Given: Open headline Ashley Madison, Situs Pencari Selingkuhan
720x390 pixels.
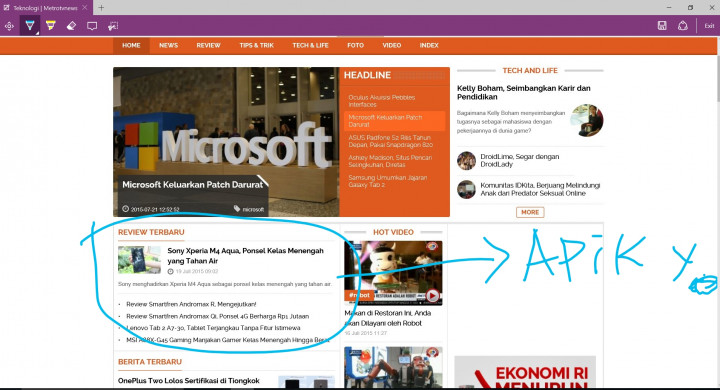Looking at the screenshot, I should 390,161.
